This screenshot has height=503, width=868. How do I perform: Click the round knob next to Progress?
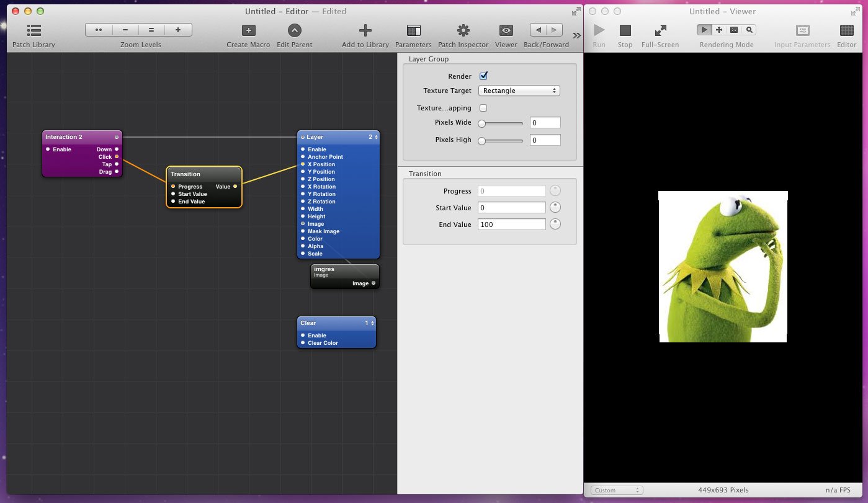coord(555,191)
